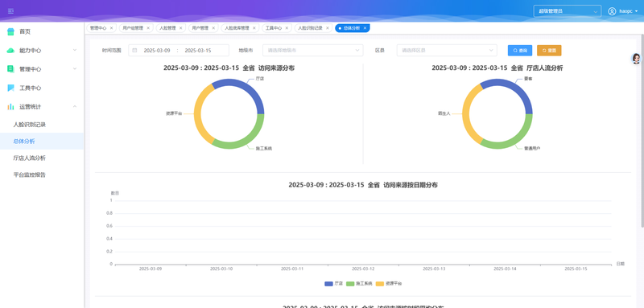Click the calendar icon in the date range field
Viewport: 644px width, 308px height.
pyautogui.click(x=134, y=51)
